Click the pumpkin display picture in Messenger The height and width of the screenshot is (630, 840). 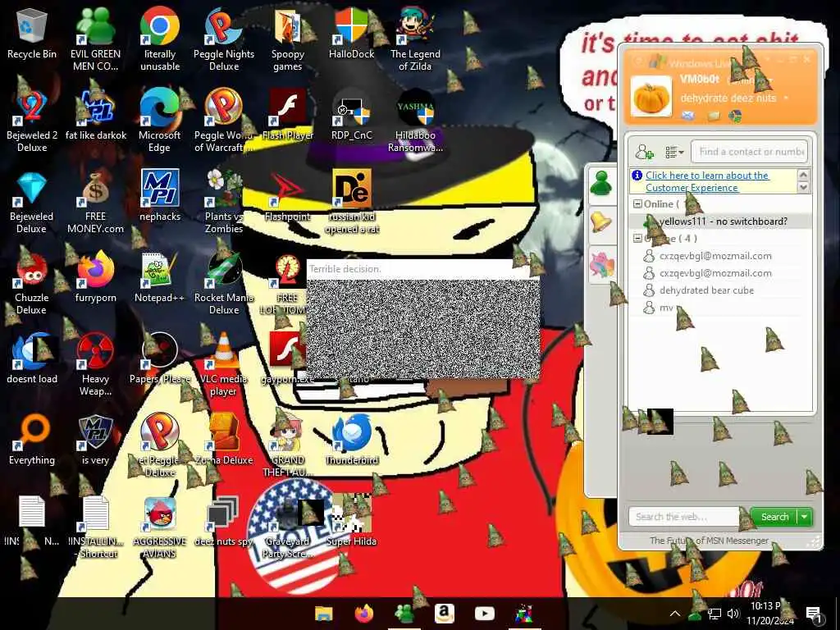point(651,97)
